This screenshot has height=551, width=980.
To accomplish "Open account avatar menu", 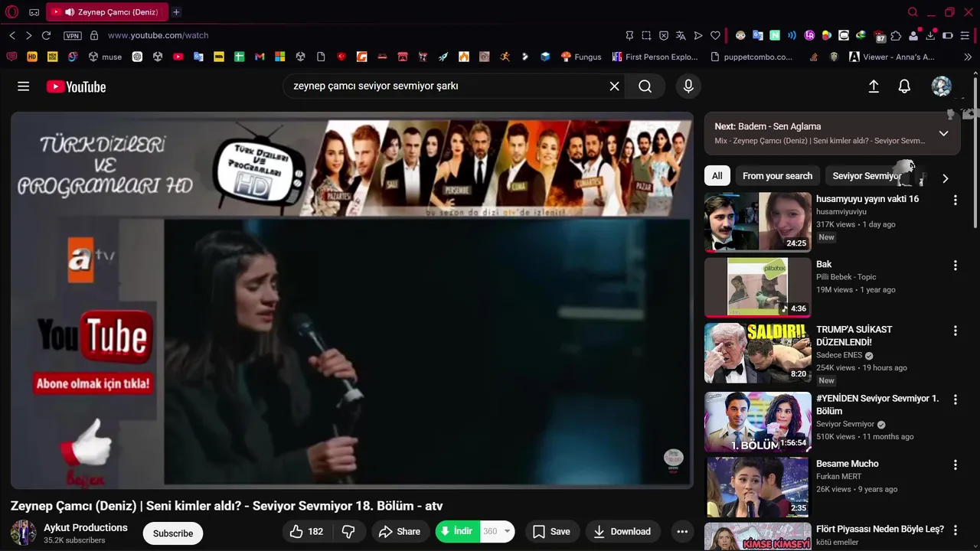I will coord(941,86).
